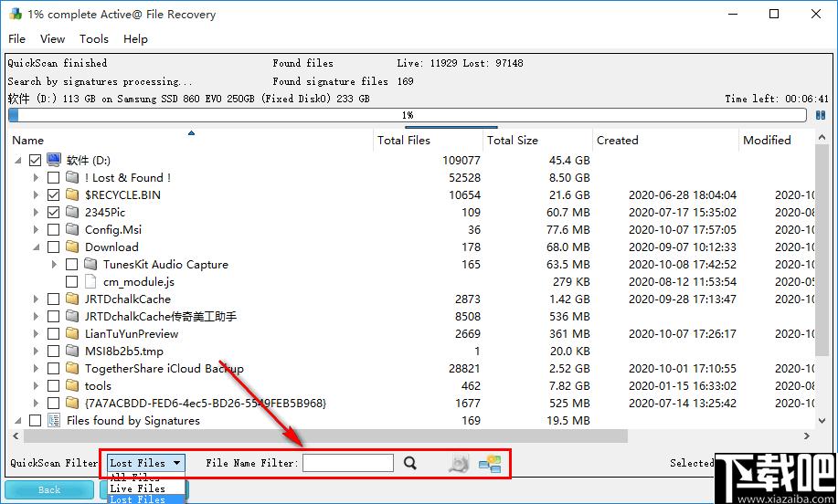Click the LianTuYunPreview folder icon
This screenshot has width=838, height=504.
tap(72, 333)
